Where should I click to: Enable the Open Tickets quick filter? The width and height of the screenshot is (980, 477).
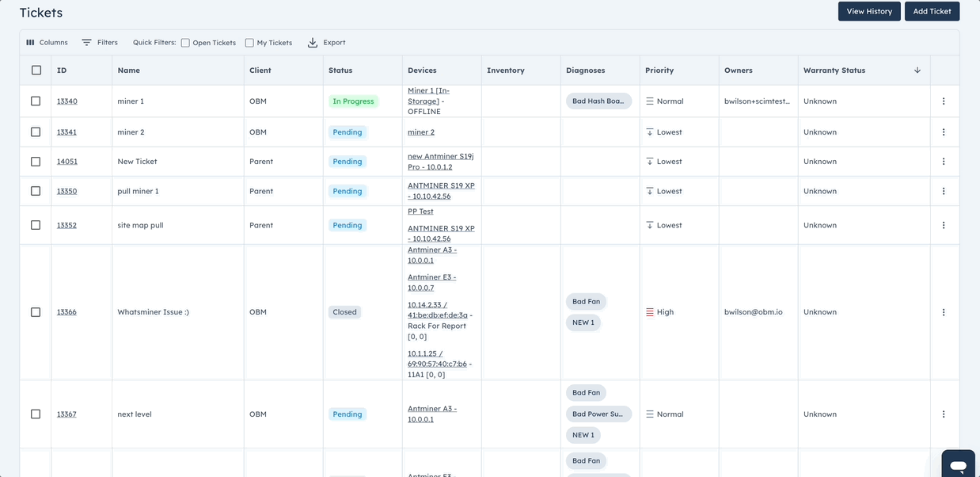tap(185, 43)
